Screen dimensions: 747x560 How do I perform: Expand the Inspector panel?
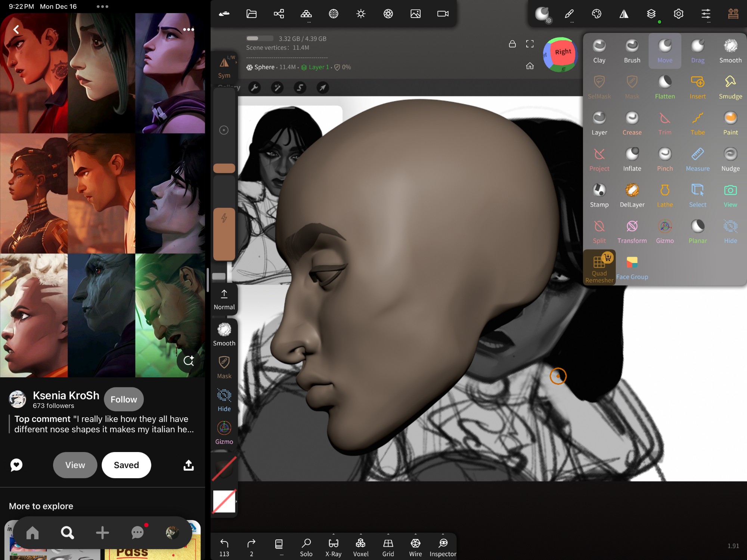(x=443, y=547)
